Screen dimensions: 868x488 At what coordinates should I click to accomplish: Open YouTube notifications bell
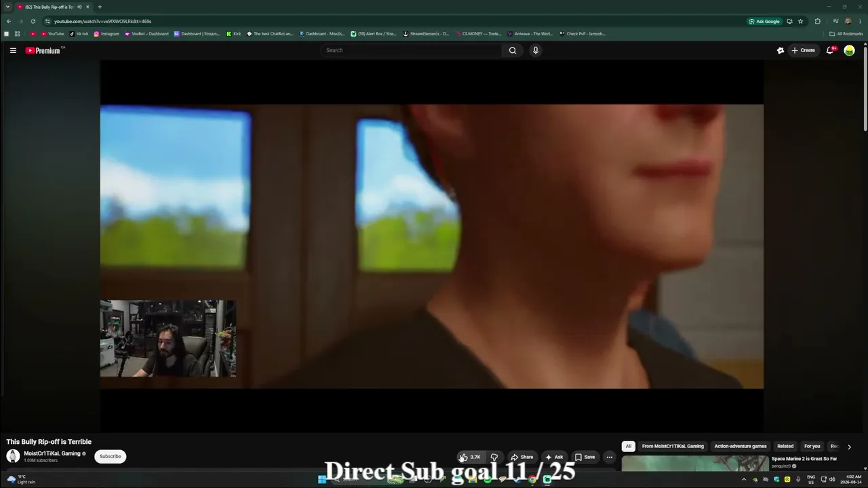coord(830,50)
